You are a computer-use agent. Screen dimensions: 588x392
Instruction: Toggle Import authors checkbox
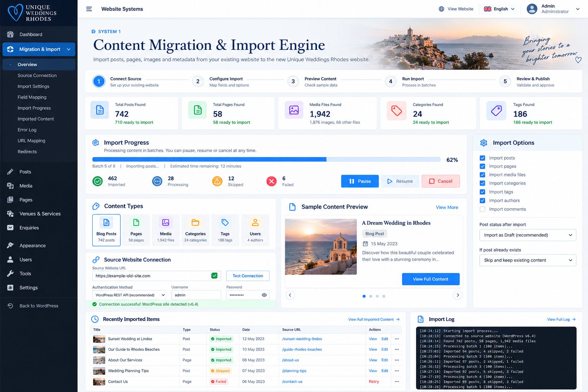[482, 201]
